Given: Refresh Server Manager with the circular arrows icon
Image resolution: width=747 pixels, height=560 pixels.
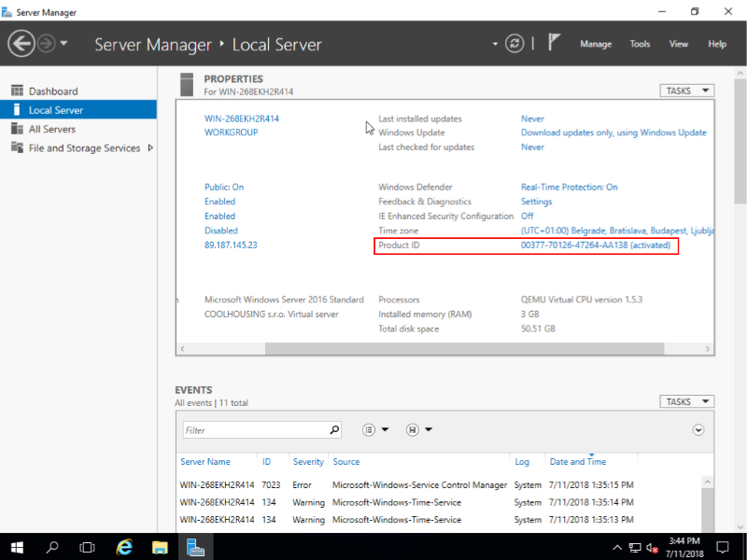Looking at the screenshot, I should coord(514,44).
